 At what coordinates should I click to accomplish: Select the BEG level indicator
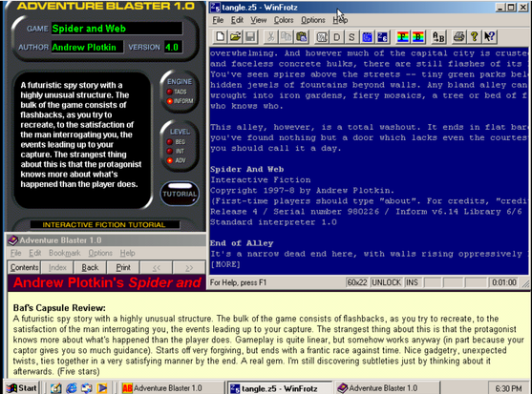click(170, 141)
